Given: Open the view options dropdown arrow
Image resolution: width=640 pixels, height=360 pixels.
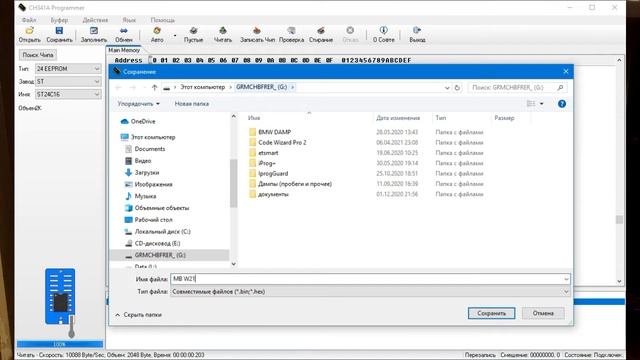Looking at the screenshot, I should tap(542, 104).
